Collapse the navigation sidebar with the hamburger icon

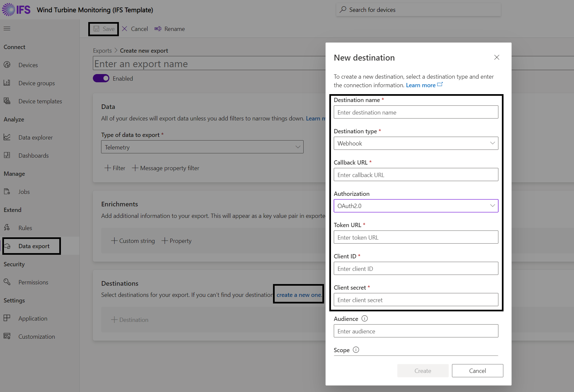[x=7, y=28]
